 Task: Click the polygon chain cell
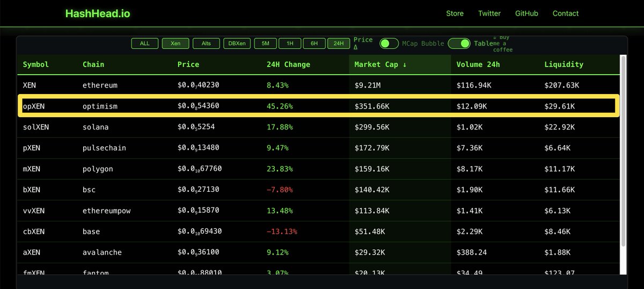coord(98,169)
